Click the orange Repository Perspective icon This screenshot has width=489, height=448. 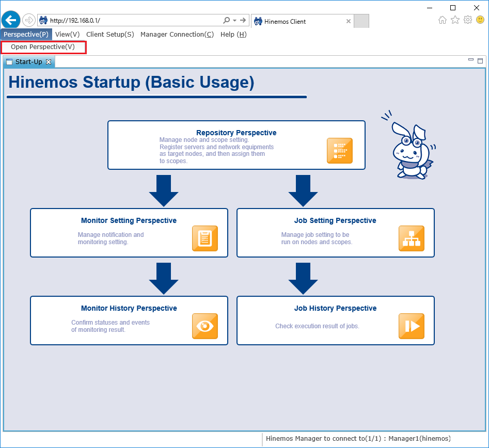tap(340, 151)
